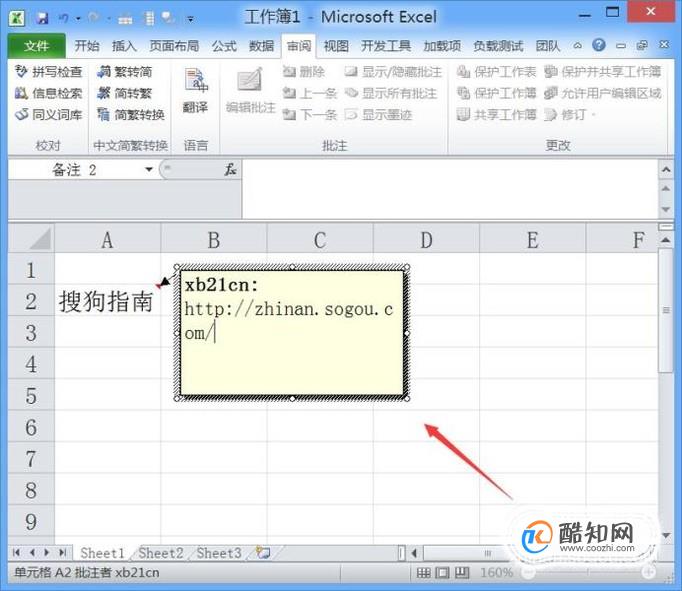Select column C header

(x=320, y=240)
